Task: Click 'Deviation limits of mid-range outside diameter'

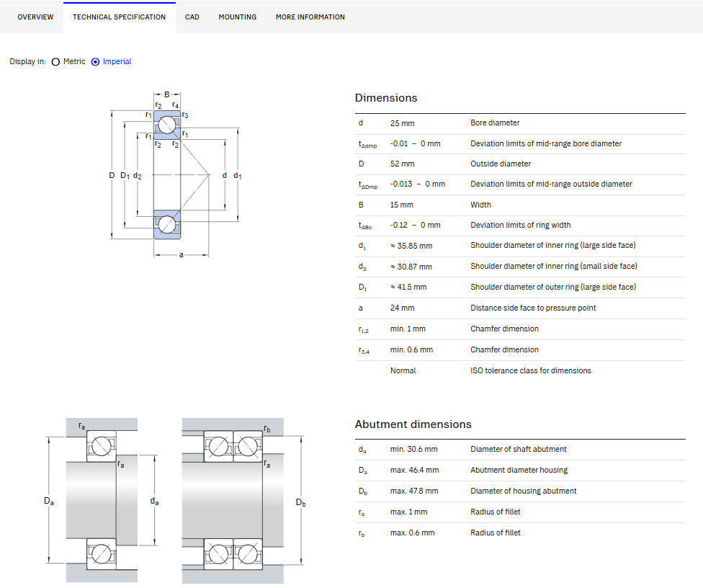Action: click(x=551, y=184)
